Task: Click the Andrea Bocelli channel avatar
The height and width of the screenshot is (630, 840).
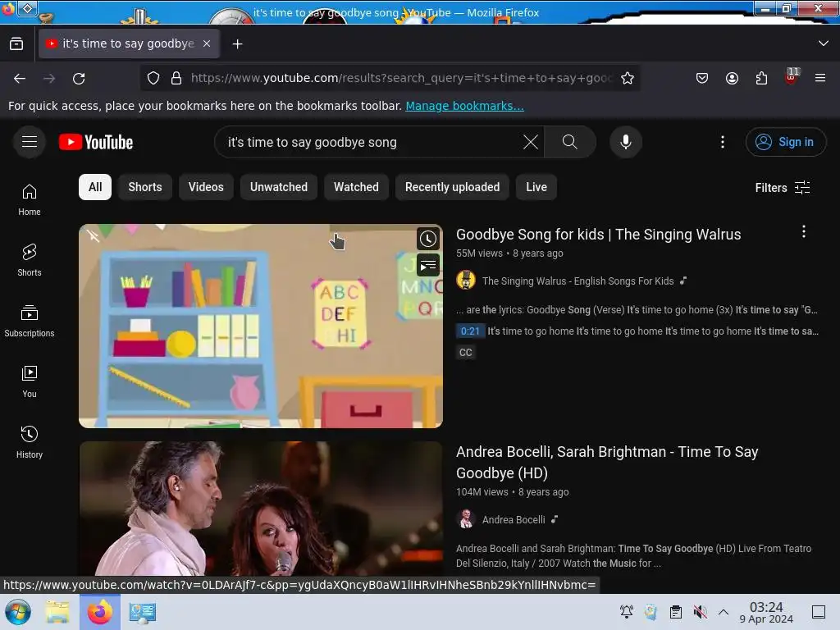Action: tap(466, 519)
